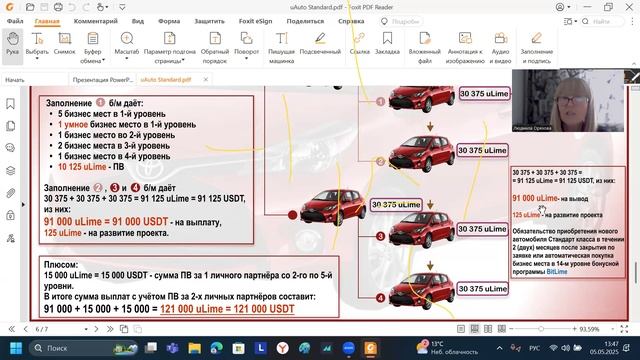This screenshot has height=360, width=640.
Task: Switch to the Вид ribbon tab
Action: tap(138, 21)
